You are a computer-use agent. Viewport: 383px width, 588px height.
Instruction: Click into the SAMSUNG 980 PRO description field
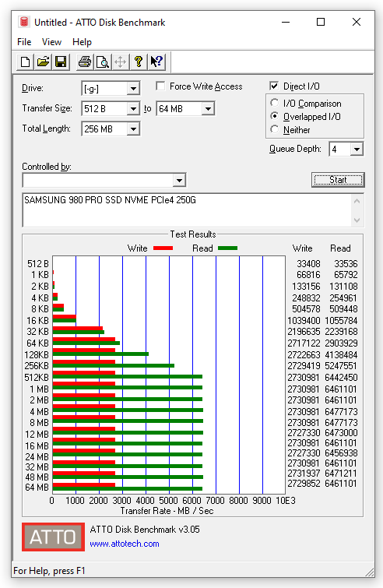tap(188, 210)
